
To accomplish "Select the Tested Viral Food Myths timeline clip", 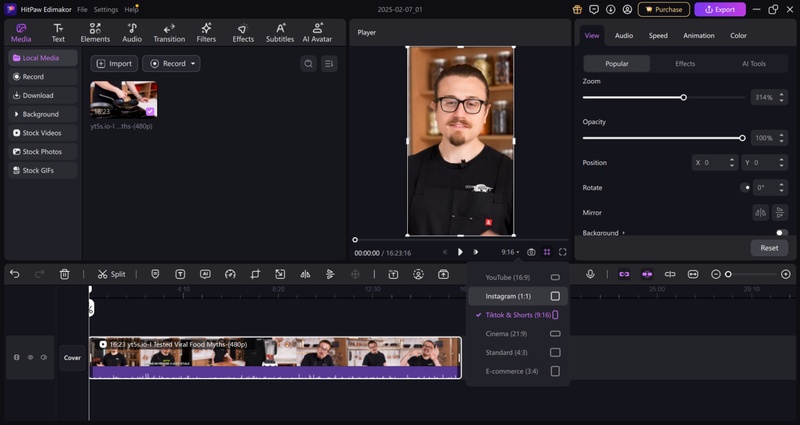I will [x=276, y=357].
